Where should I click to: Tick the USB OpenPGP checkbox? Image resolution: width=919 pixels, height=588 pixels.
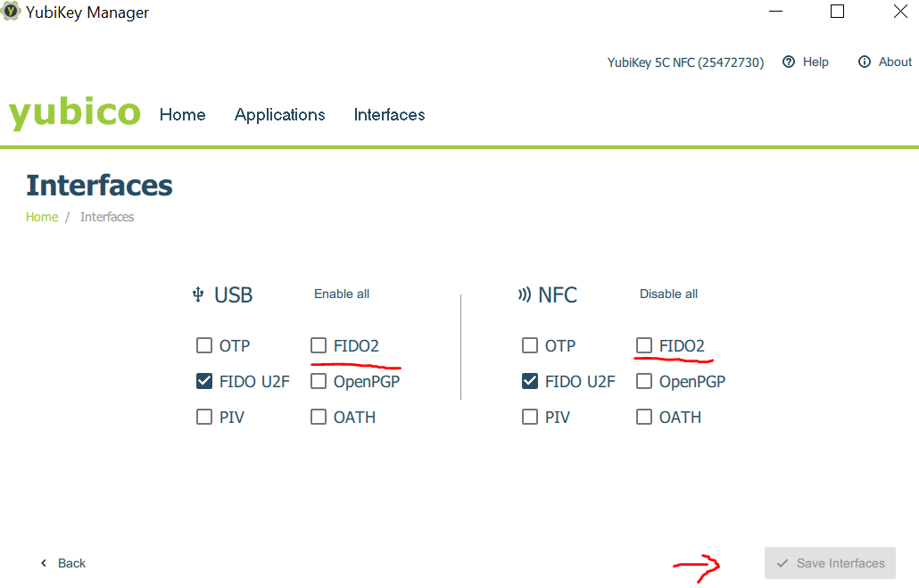click(x=319, y=381)
